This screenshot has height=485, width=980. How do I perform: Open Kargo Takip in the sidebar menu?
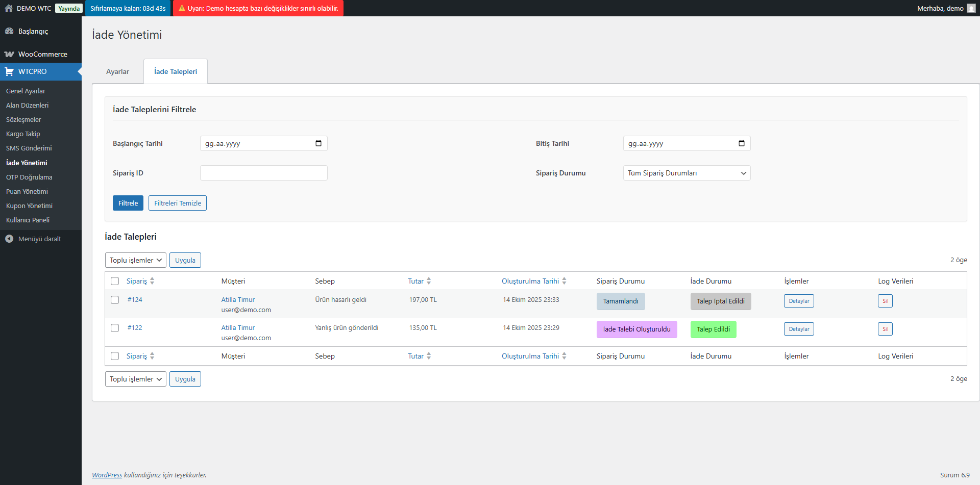coord(23,134)
